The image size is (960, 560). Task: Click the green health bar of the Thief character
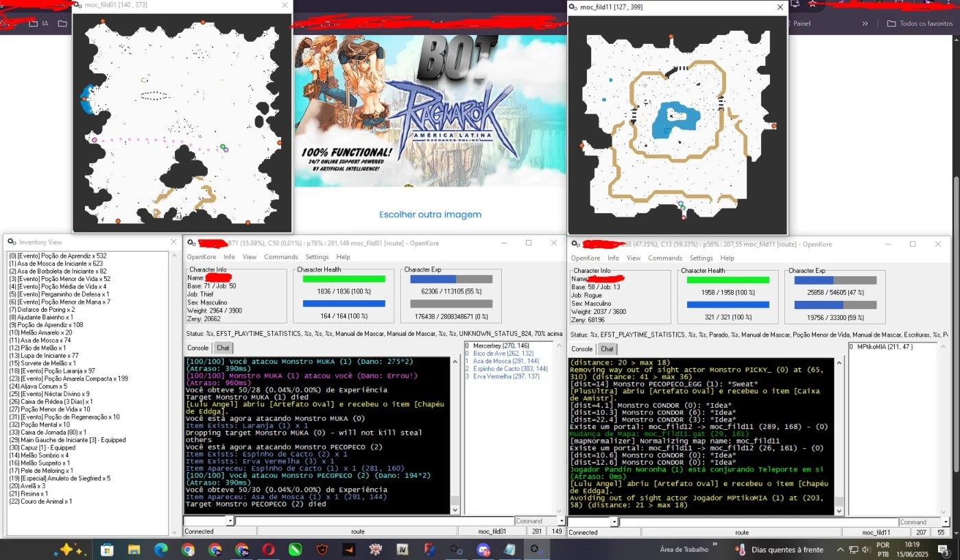(x=344, y=279)
